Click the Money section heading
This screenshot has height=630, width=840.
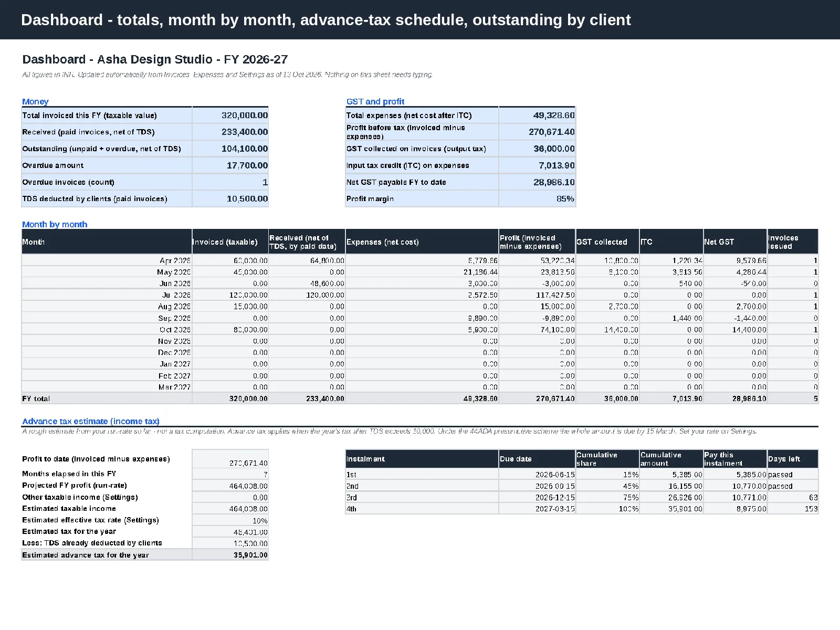(x=35, y=102)
